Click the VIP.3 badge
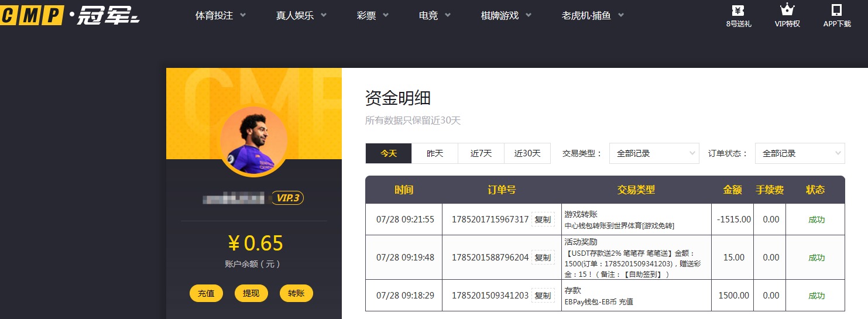Image resolution: width=868 pixels, height=319 pixels. coord(287,198)
